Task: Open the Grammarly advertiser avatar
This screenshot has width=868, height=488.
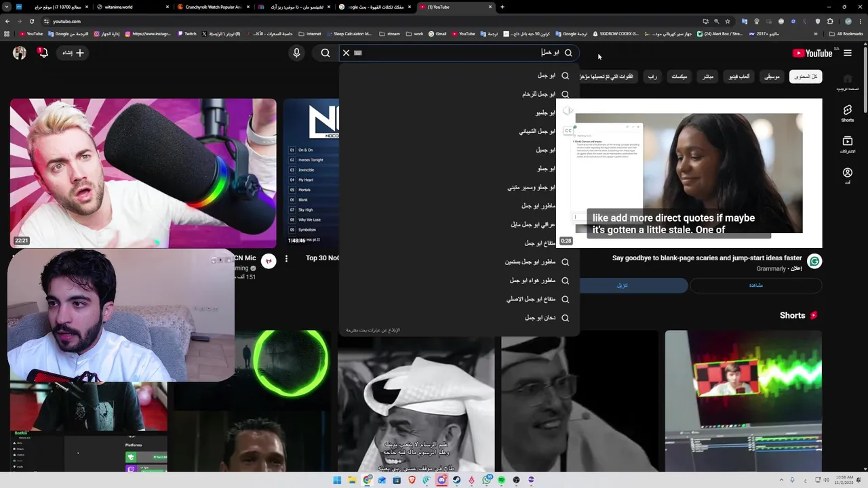Action: (814, 262)
